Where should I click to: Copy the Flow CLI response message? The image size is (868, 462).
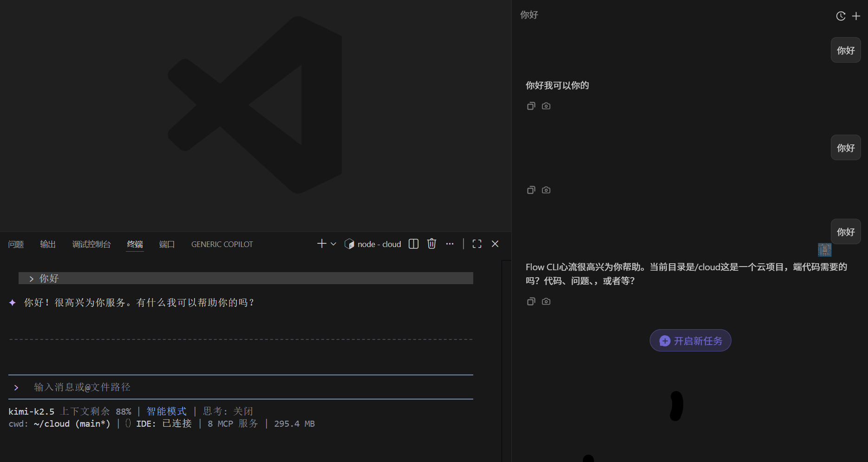(x=531, y=302)
